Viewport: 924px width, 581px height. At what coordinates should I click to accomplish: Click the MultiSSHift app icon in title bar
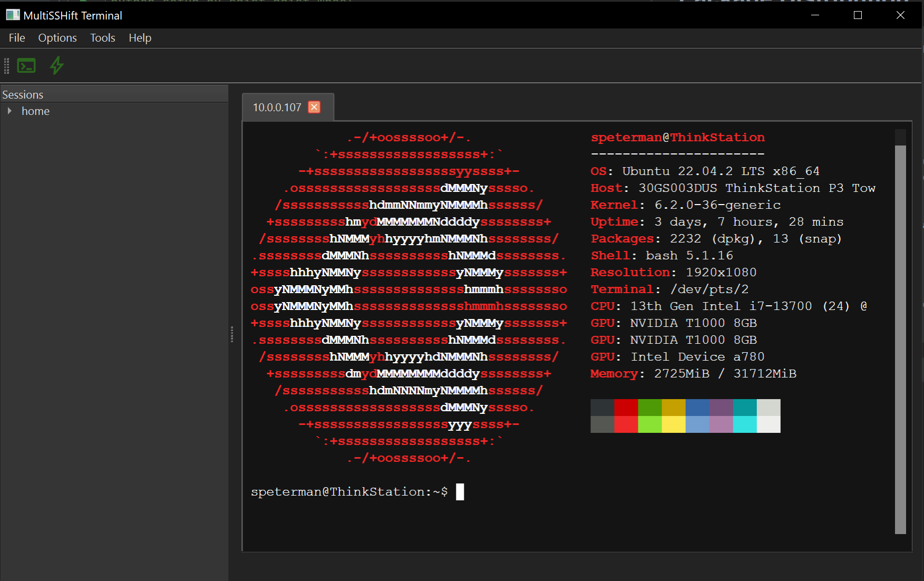pyautogui.click(x=13, y=15)
